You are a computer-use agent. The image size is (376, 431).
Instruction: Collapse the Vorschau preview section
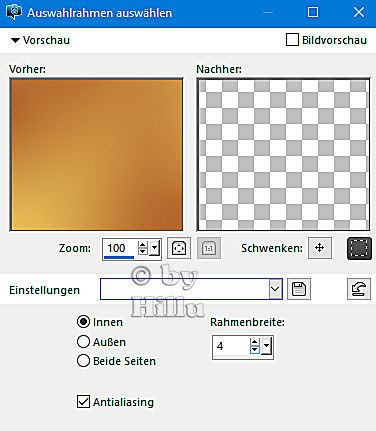(x=15, y=40)
